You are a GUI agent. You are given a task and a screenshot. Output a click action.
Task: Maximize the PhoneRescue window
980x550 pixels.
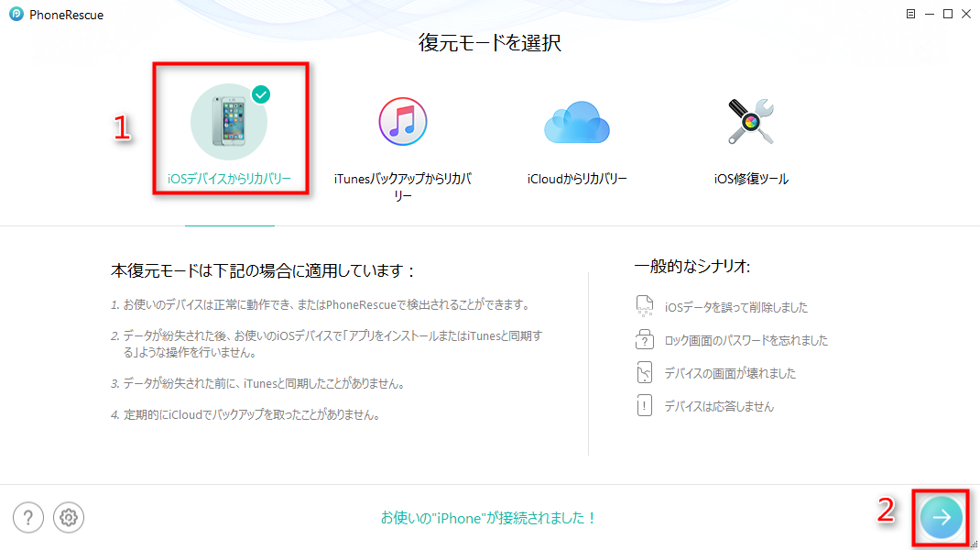(948, 14)
